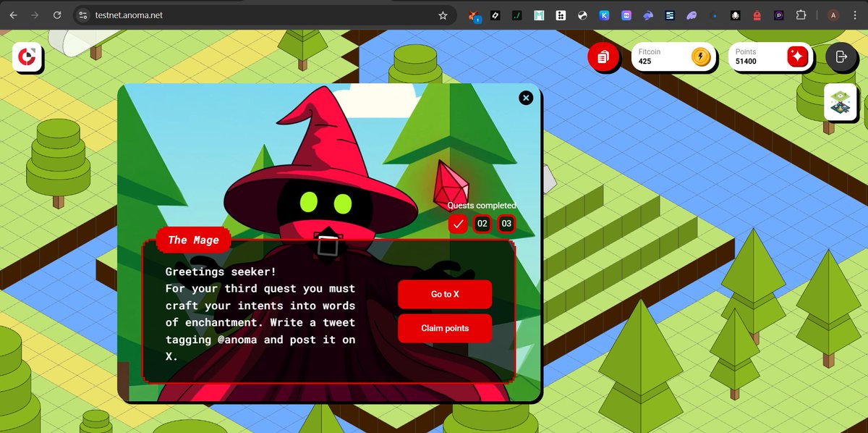
Task: Open the Phantom ghost wallet extension
Action: pos(692,15)
